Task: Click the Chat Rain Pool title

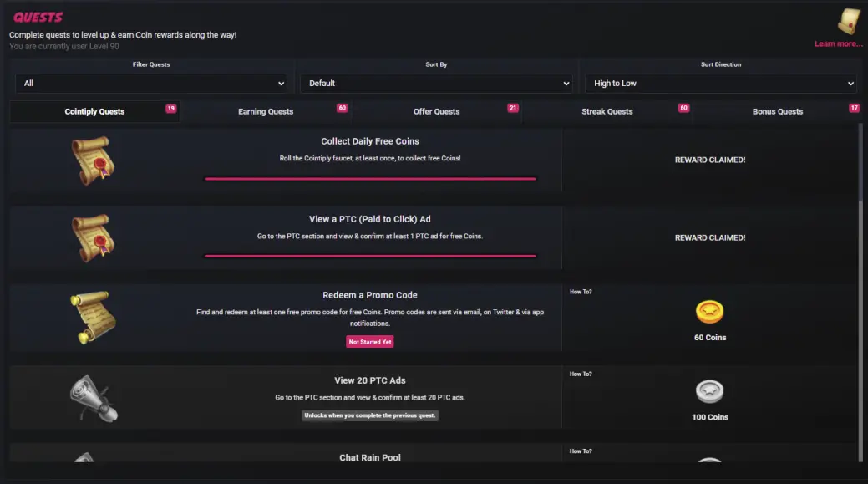Action: [x=370, y=457]
